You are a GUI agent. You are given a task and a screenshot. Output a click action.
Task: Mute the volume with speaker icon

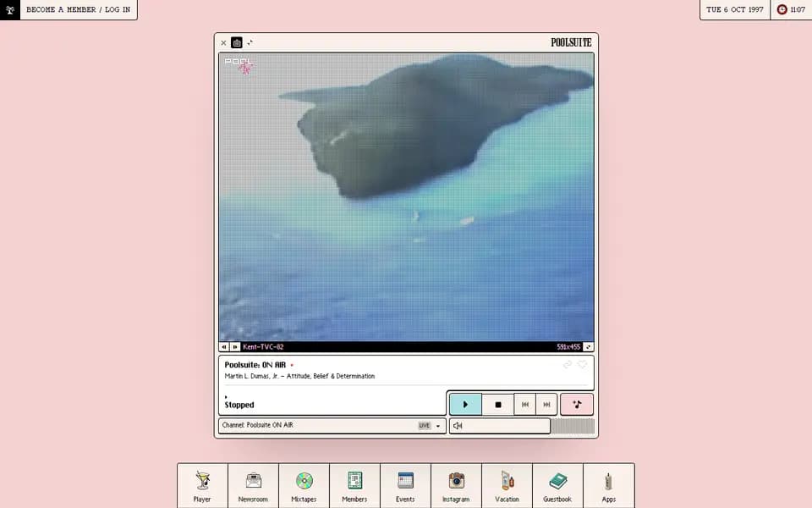(x=458, y=426)
